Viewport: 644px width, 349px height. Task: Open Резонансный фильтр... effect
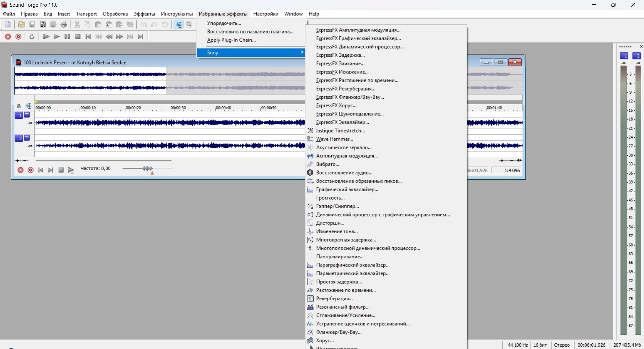[386, 307]
